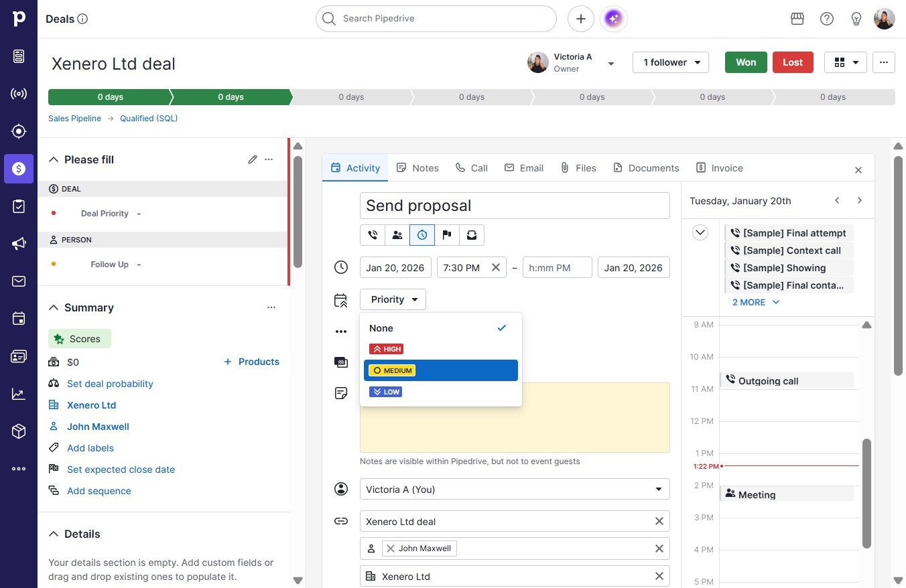The width and height of the screenshot is (906, 588).
Task: Switch to the Notes tab
Action: (417, 168)
